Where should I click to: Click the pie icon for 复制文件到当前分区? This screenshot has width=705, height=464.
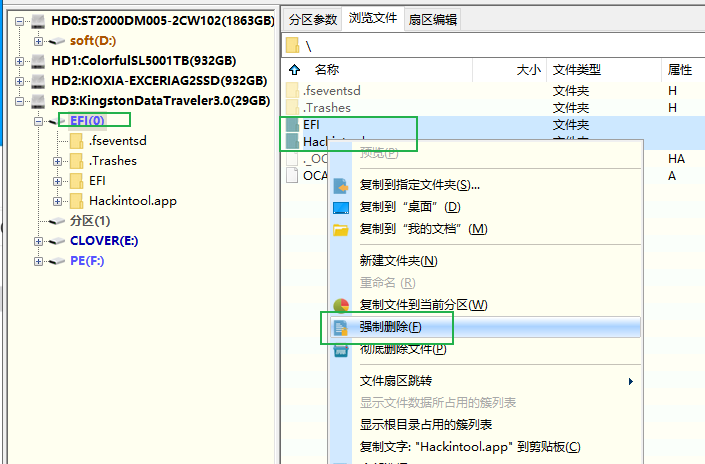[340, 305]
